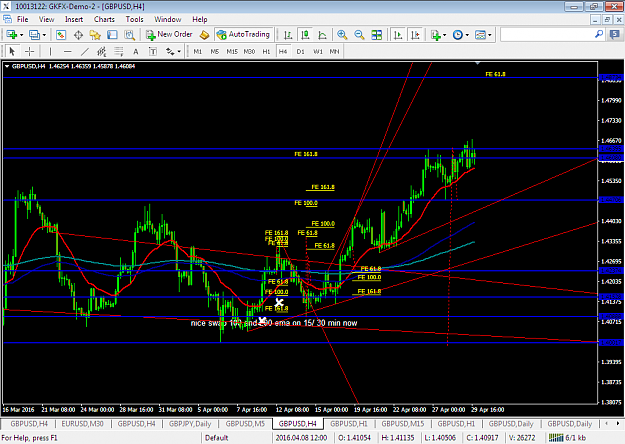Click the Zoom Out magnifier
The width and height of the screenshot is (625, 444).
click(359, 35)
